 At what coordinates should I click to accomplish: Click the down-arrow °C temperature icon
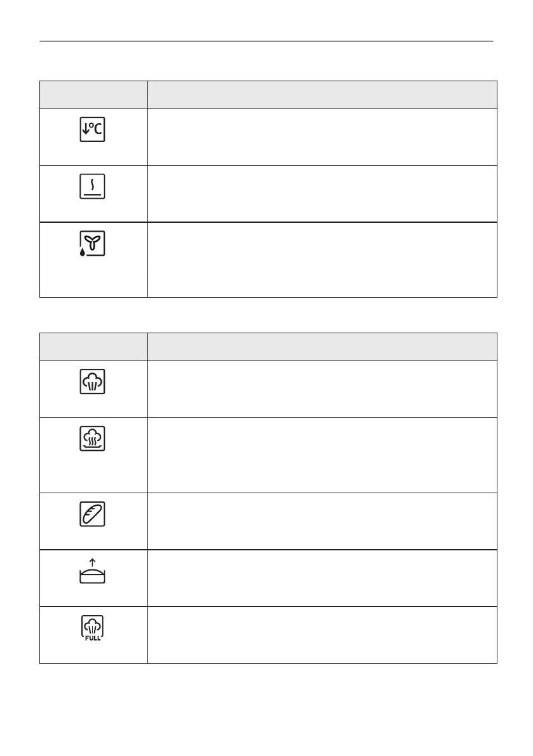(x=92, y=129)
